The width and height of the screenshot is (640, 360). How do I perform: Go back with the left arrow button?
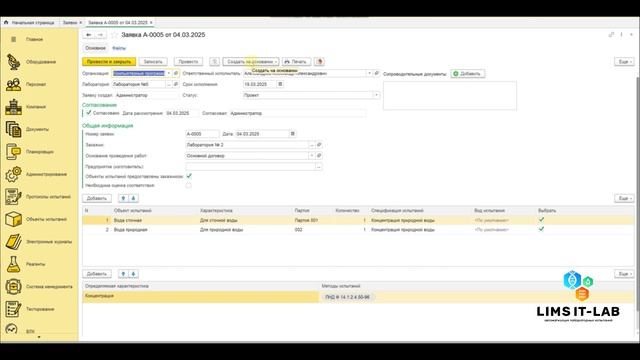point(89,35)
